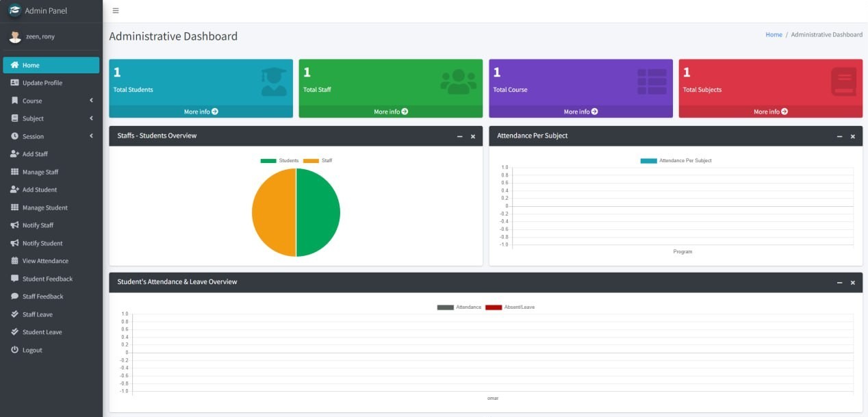868x417 pixels.
Task: Toggle Attendance Per Subject legend item
Action: (x=676, y=160)
